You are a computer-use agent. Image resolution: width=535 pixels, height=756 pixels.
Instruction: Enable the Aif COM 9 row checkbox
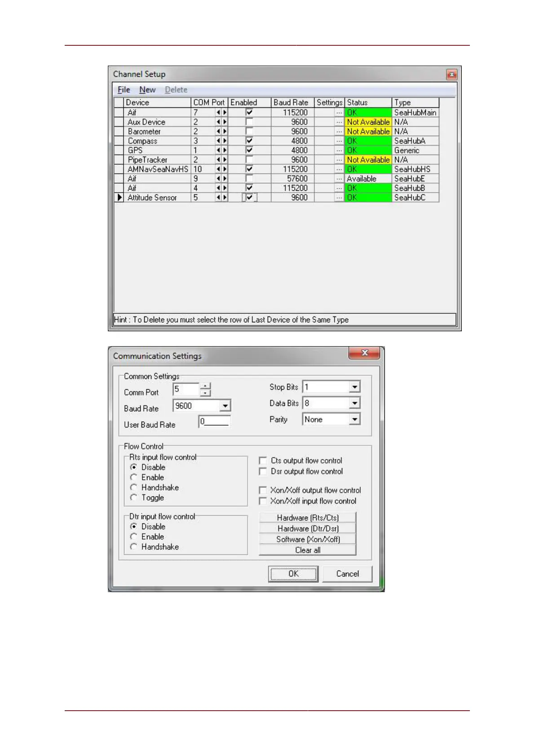point(249,178)
